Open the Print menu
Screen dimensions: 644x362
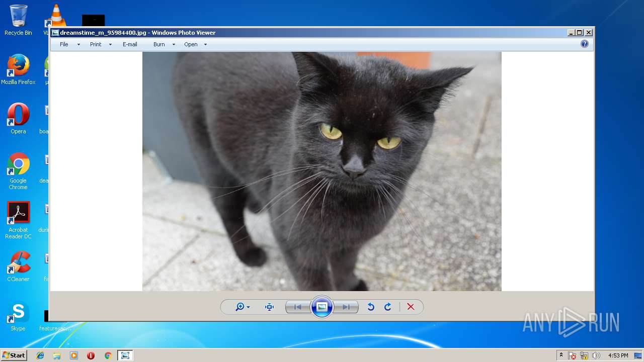pyautogui.click(x=96, y=44)
